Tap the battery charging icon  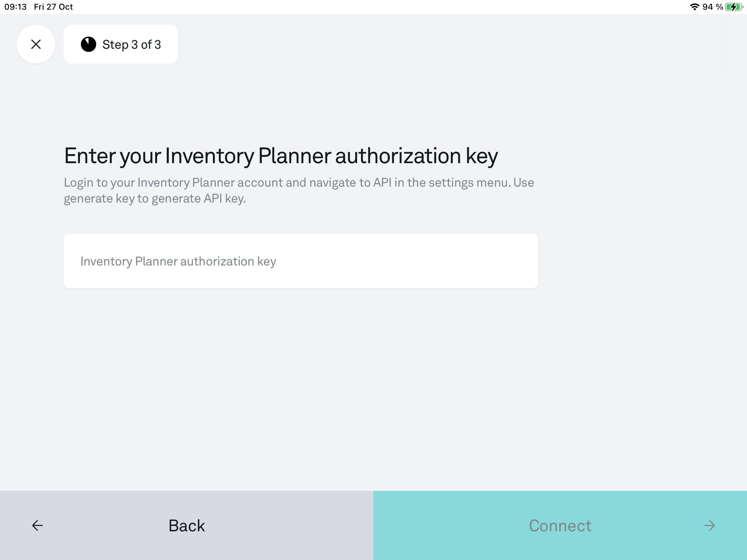coord(734,7)
